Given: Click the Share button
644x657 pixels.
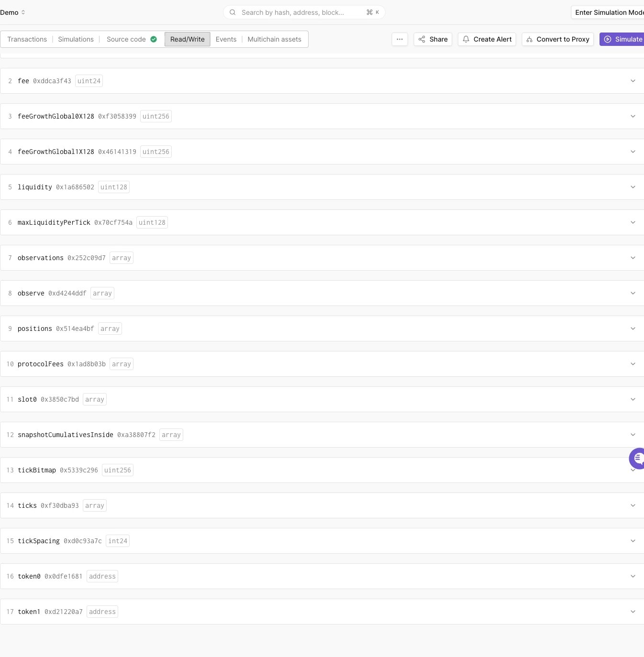Looking at the screenshot, I should coord(433,39).
